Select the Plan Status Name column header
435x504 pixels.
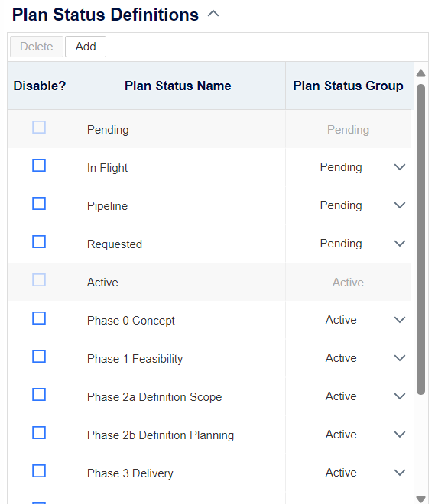[x=177, y=86]
